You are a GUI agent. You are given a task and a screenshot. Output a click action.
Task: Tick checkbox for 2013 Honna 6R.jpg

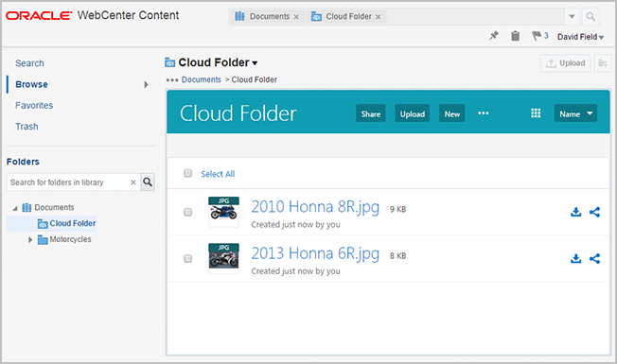coord(188,259)
